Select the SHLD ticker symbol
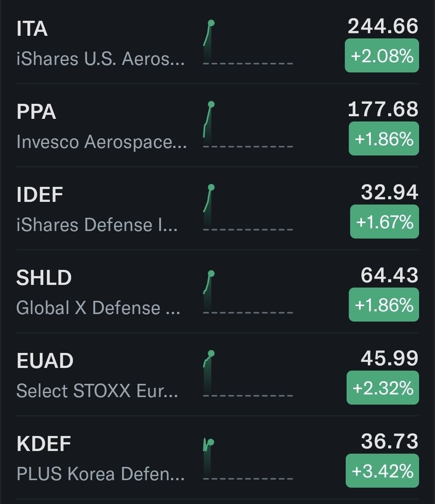Screen dimensions: 435x504 pos(44,277)
